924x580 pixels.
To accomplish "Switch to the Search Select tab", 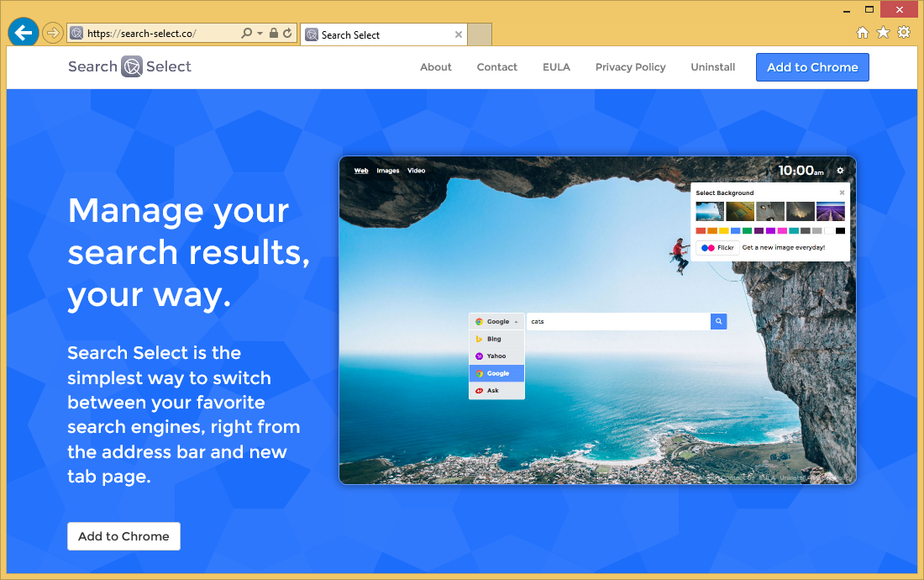I will 384,34.
